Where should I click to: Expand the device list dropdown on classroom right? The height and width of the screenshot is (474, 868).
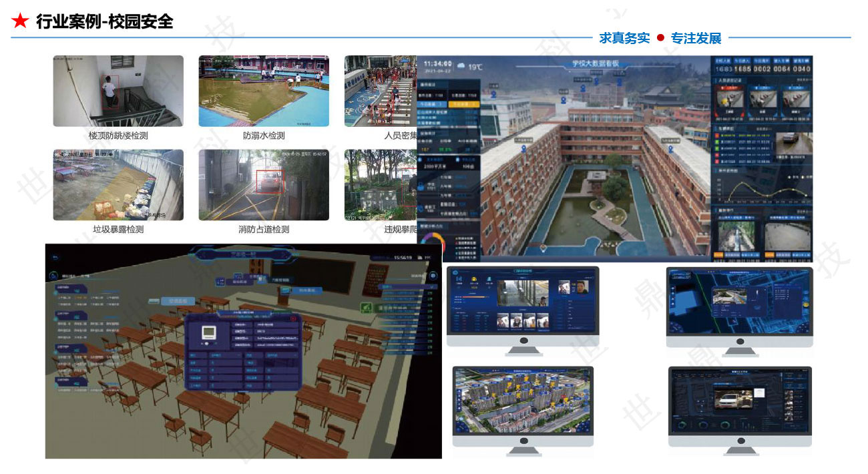(x=427, y=287)
